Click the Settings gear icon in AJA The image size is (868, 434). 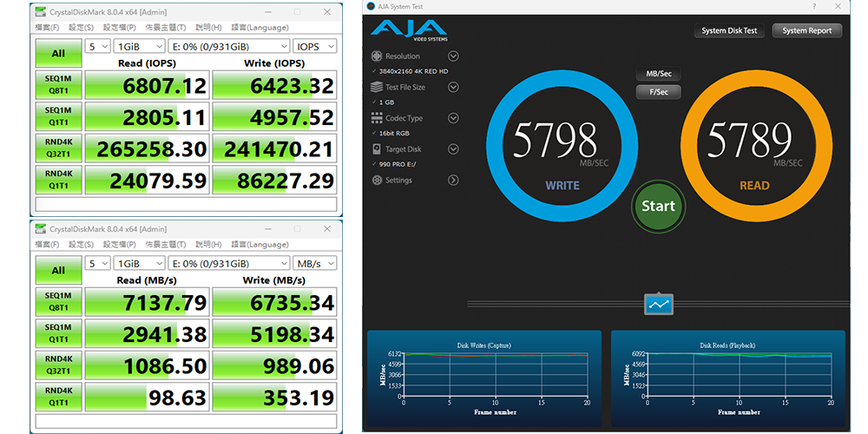tap(377, 180)
